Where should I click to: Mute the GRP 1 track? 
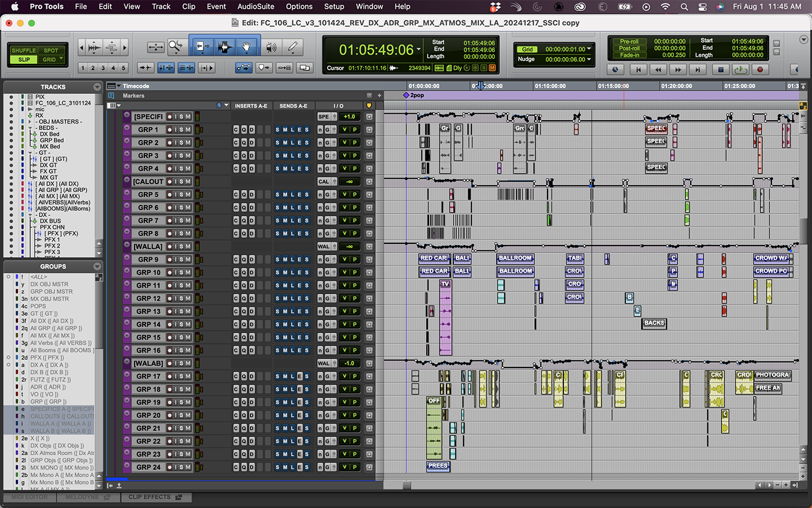(x=187, y=129)
